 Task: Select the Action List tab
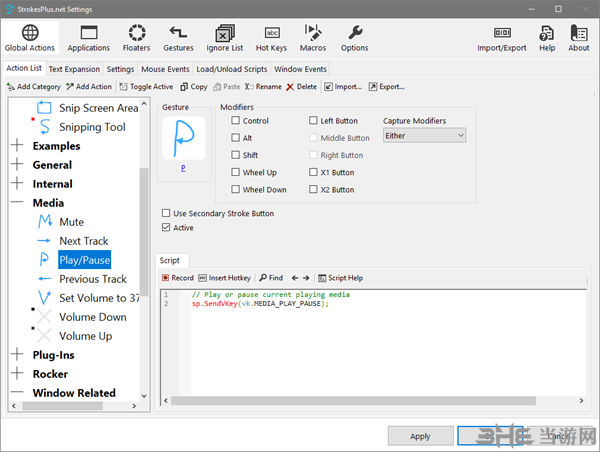pos(24,68)
